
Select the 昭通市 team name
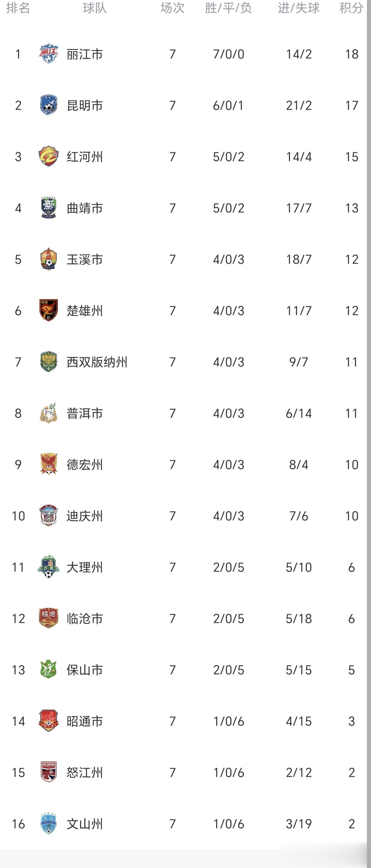84,721
